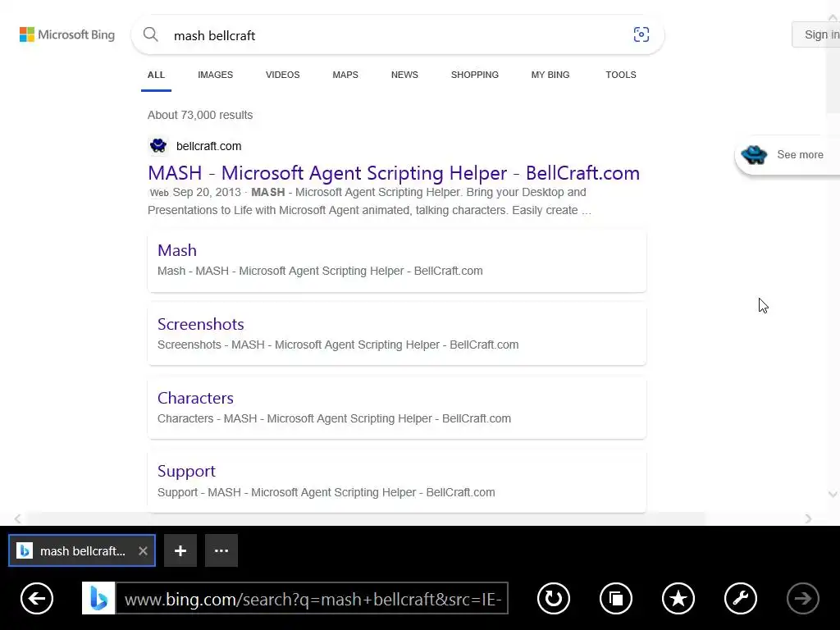Screen dimensions: 840x630
Task: Open the Tools menu item
Action: (621, 75)
